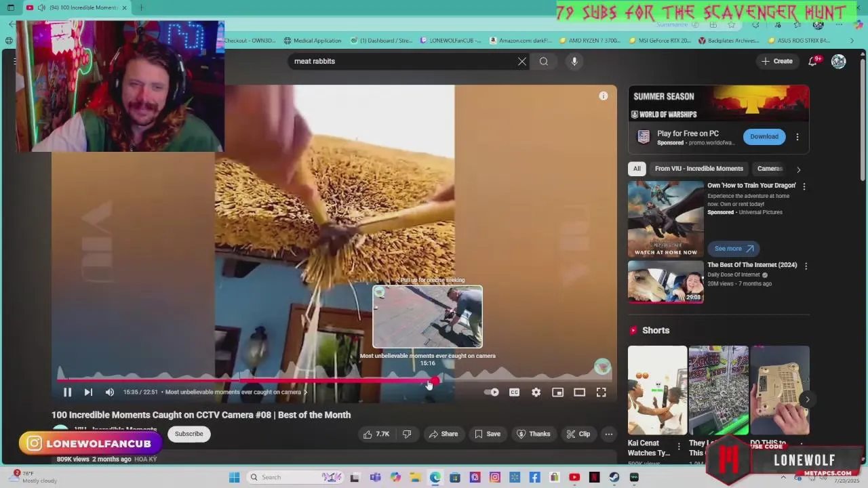Image resolution: width=868 pixels, height=488 pixels.
Task: Click the video info card icon
Action: click(x=603, y=96)
